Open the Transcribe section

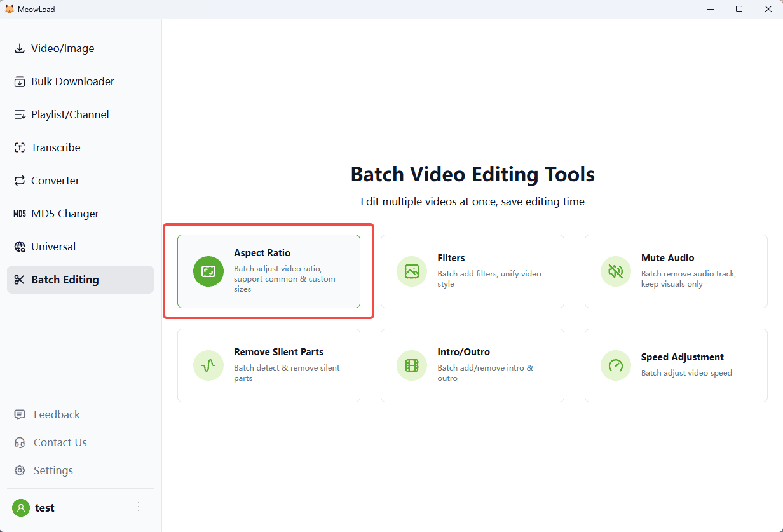click(x=56, y=147)
